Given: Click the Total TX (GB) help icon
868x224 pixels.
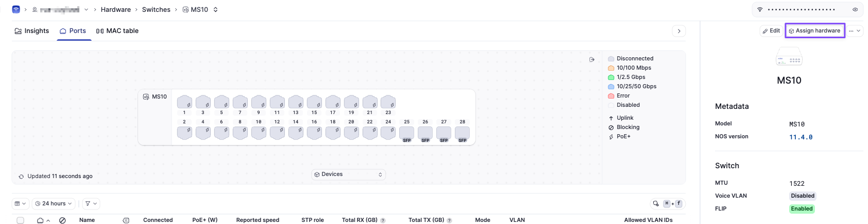Looking at the screenshot, I should 449,220.
